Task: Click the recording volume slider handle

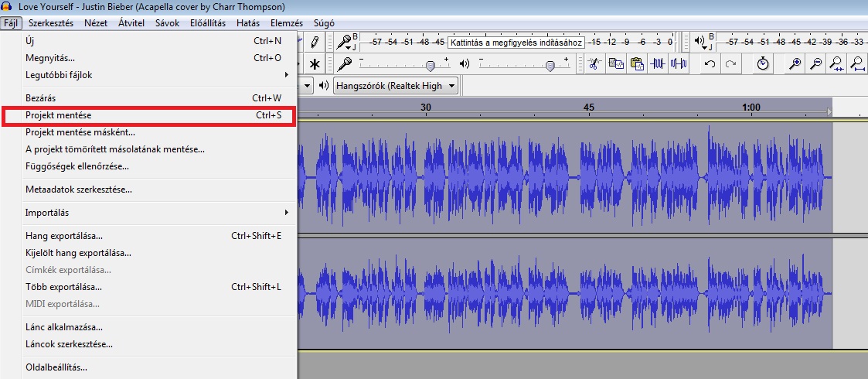Action: (x=430, y=66)
